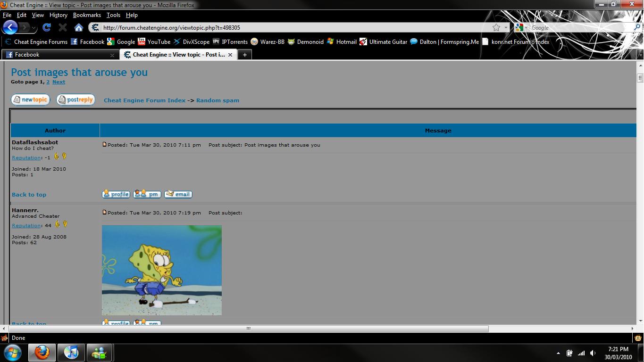The height and width of the screenshot is (362, 644).
Task: Open the DivXScope bookmark
Action: 192,42
